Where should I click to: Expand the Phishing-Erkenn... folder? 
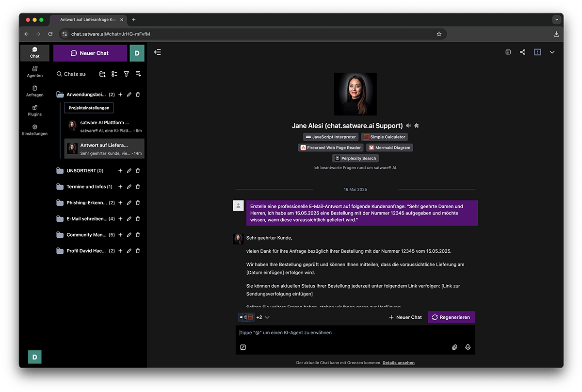[x=60, y=203]
